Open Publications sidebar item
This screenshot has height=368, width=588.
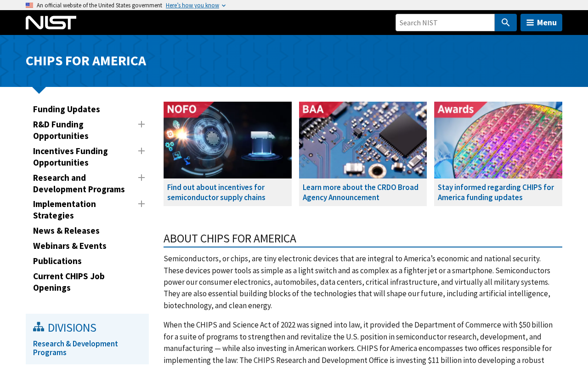pyautogui.click(x=57, y=261)
